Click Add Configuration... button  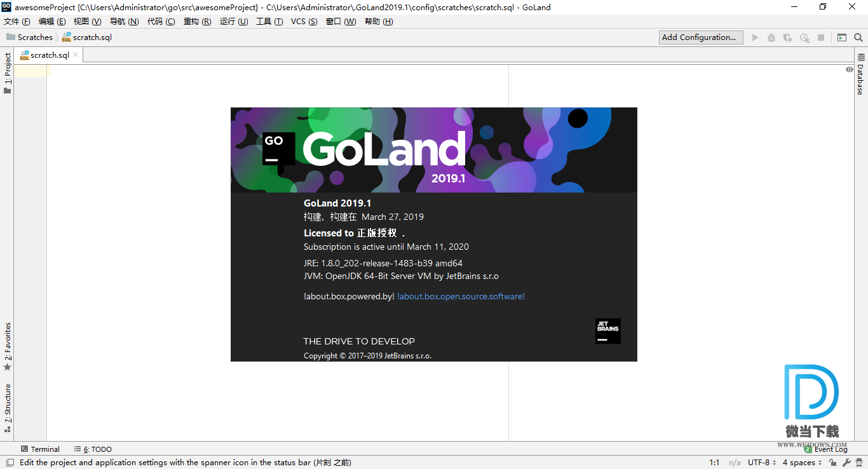(x=701, y=37)
